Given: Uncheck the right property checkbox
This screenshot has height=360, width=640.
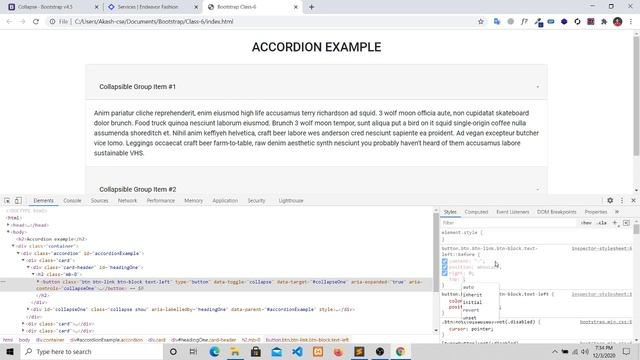Looking at the screenshot, I should point(444,273).
